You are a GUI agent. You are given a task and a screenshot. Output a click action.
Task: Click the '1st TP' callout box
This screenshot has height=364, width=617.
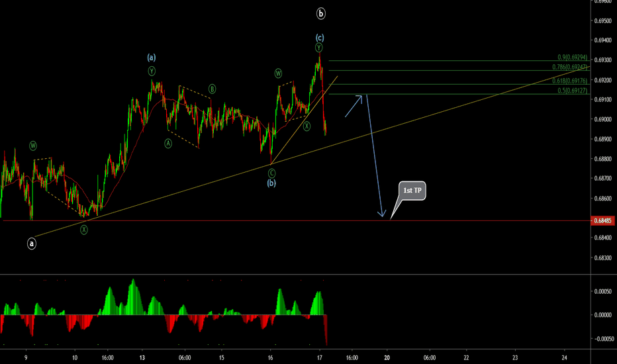point(413,191)
